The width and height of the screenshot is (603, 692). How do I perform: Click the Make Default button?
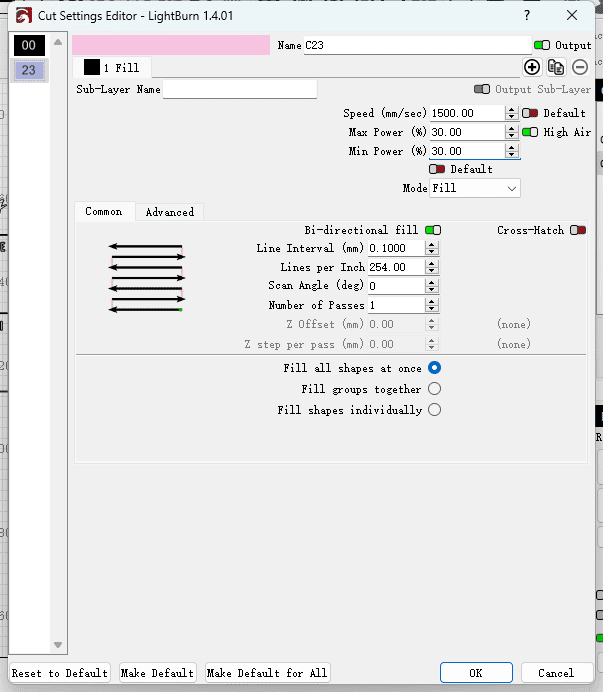tap(157, 673)
